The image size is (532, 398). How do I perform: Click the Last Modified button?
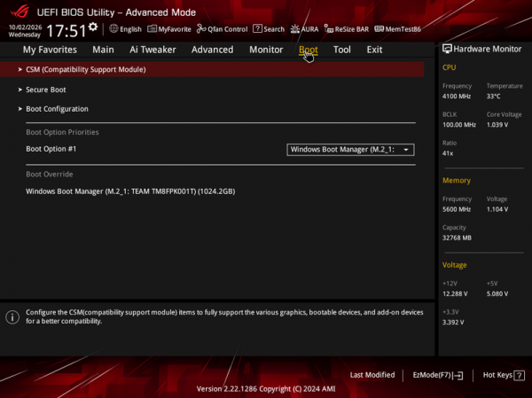[372, 375]
